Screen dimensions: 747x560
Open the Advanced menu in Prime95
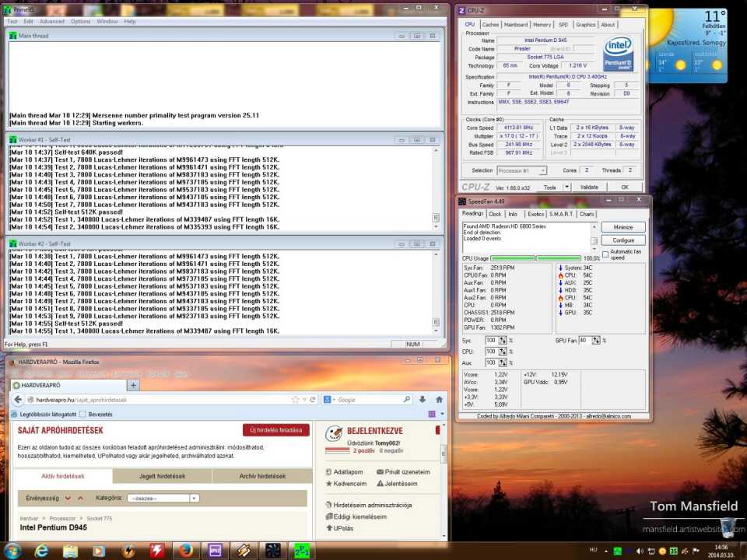tap(52, 22)
